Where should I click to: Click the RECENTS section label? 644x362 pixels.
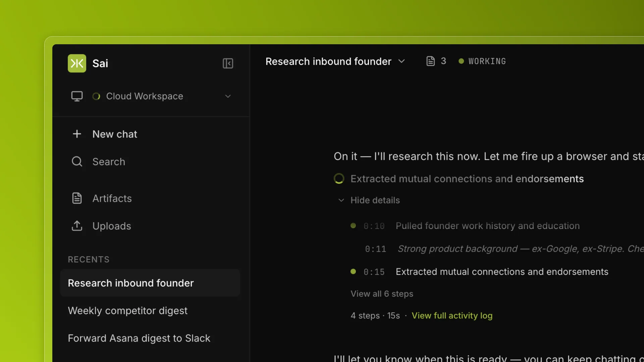coord(89,259)
